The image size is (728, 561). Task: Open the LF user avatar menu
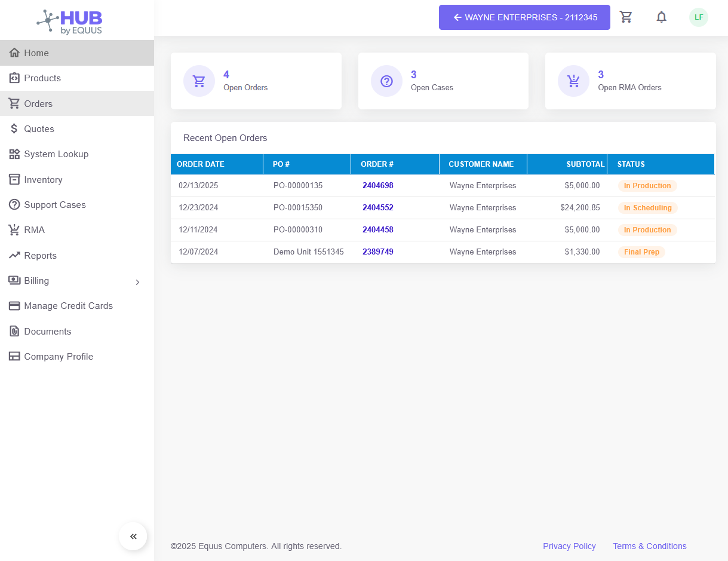tap(699, 17)
